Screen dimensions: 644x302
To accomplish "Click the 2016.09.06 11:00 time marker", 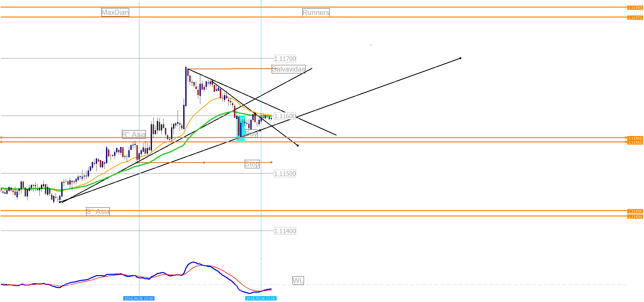I will click(x=261, y=298).
